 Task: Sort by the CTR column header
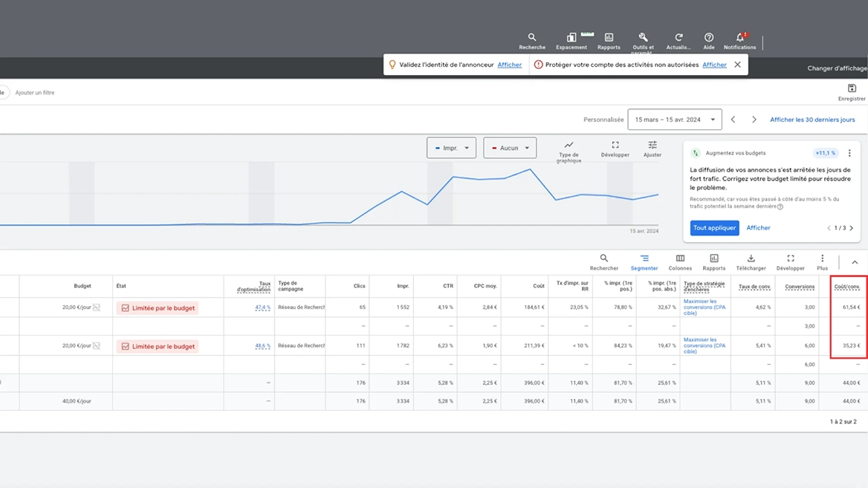click(448, 286)
